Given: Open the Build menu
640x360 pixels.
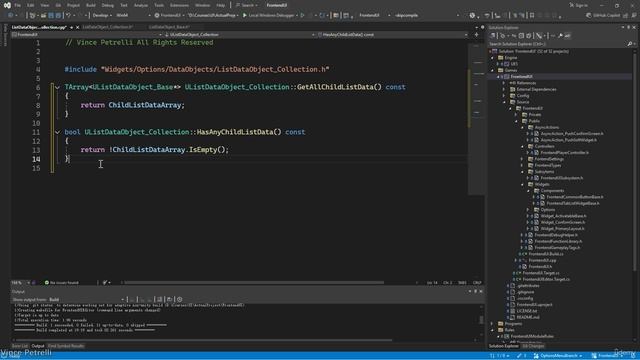Looking at the screenshot, I should pos(91,5).
